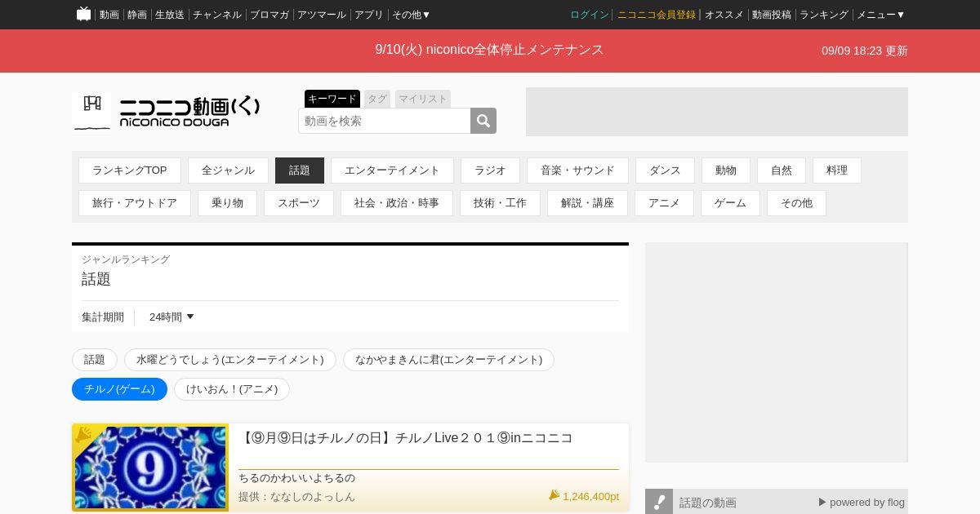The height and width of the screenshot is (514, 980).
Task: Select ランキングTOP genre button
Action: pyautogui.click(x=130, y=171)
